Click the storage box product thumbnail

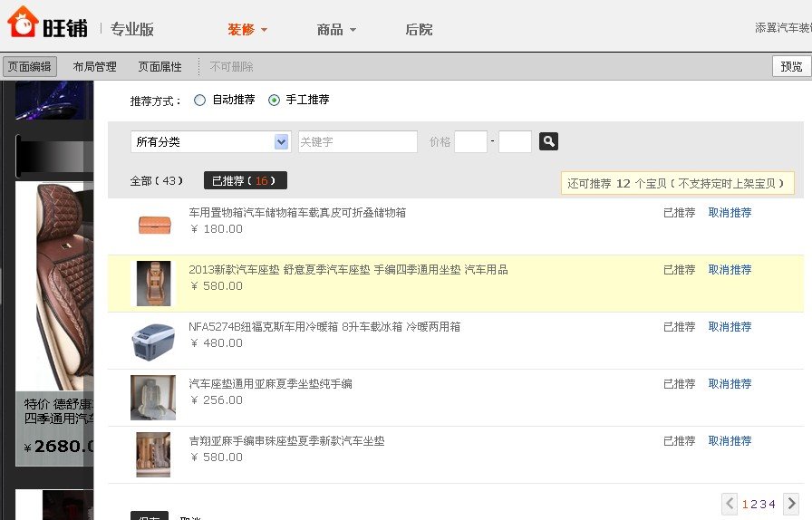point(153,226)
